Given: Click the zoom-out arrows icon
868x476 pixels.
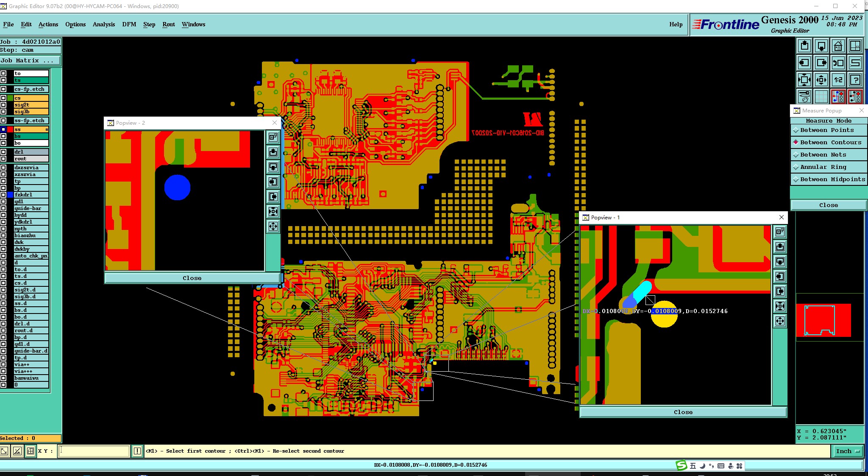Looking at the screenshot, I should (x=821, y=80).
